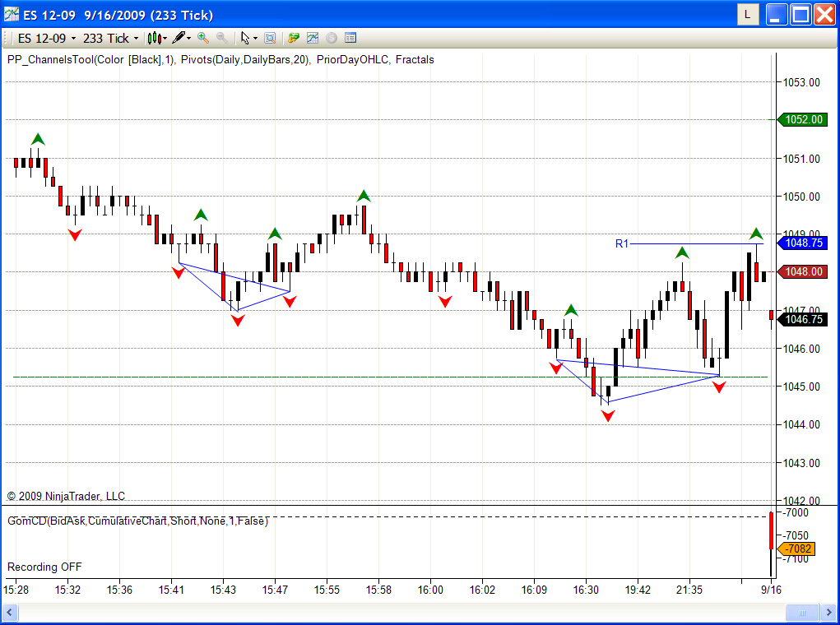Image resolution: width=840 pixels, height=625 pixels.
Task: Click the Recording OFF status text
Action: [x=44, y=567]
